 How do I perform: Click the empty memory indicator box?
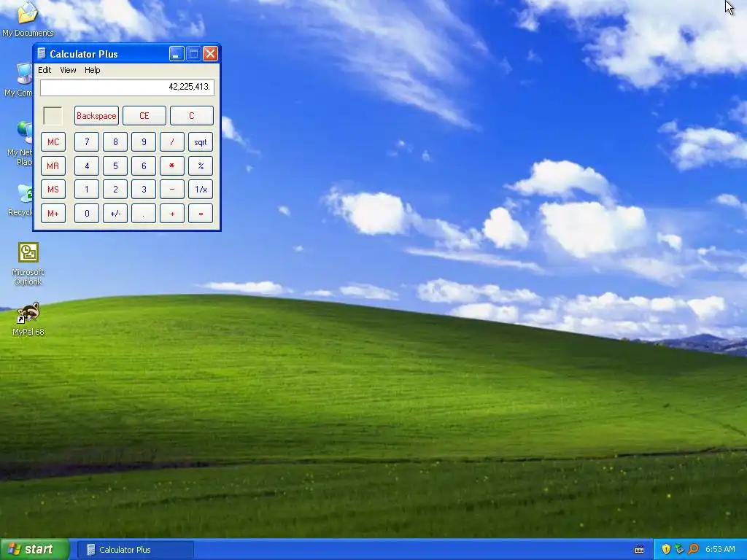tap(53, 116)
